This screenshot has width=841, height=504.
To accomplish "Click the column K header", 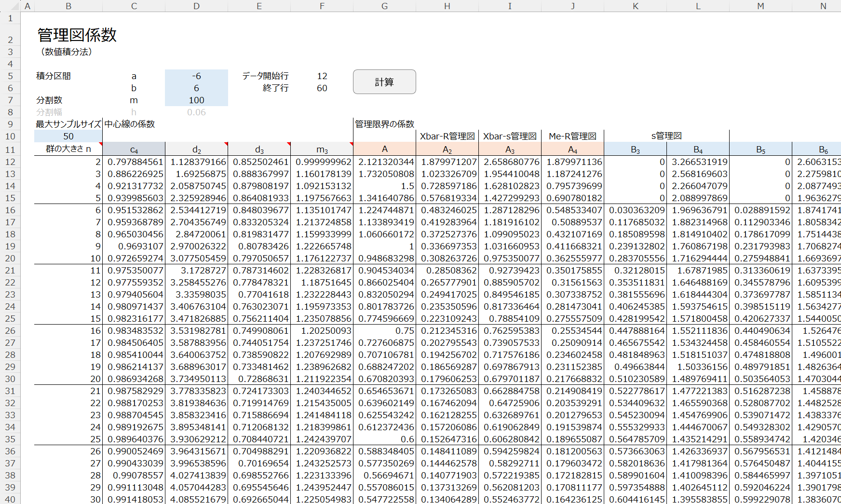I will coord(635,6).
